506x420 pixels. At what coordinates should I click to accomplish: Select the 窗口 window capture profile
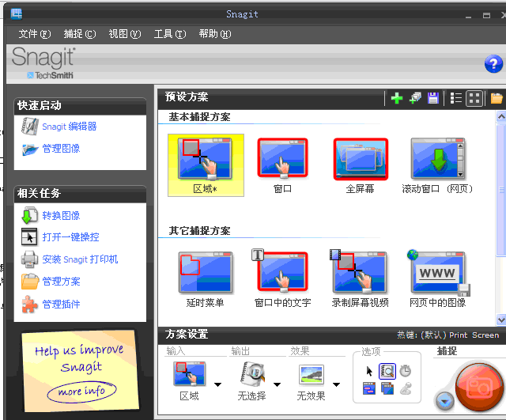pos(282,166)
